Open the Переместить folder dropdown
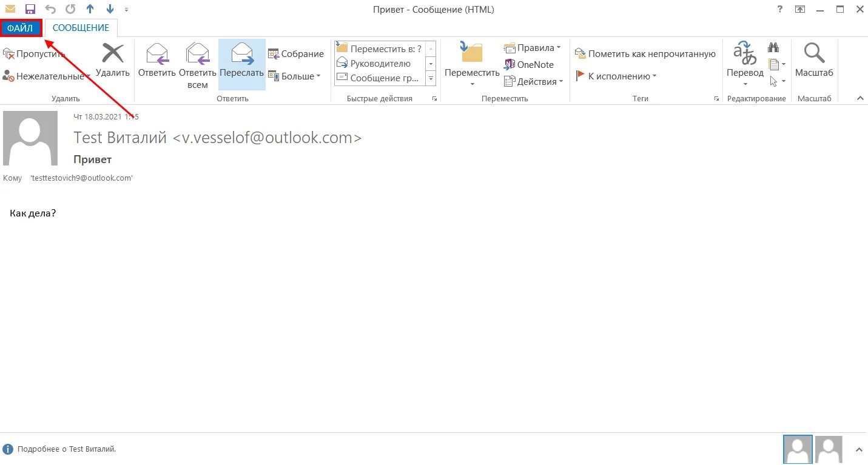 coord(472,65)
